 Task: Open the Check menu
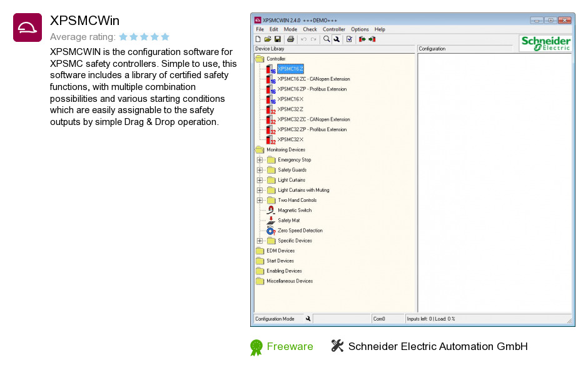pos(310,29)
